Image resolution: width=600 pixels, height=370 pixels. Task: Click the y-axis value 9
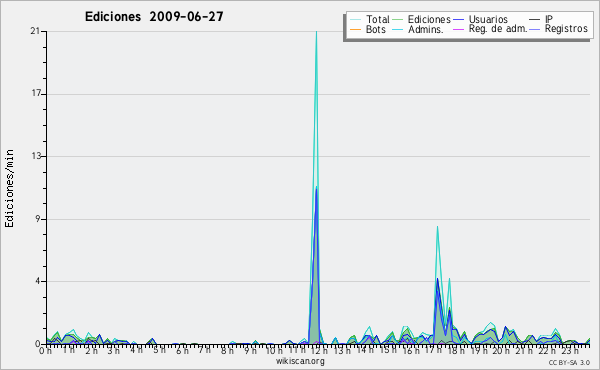pos(38,219)
